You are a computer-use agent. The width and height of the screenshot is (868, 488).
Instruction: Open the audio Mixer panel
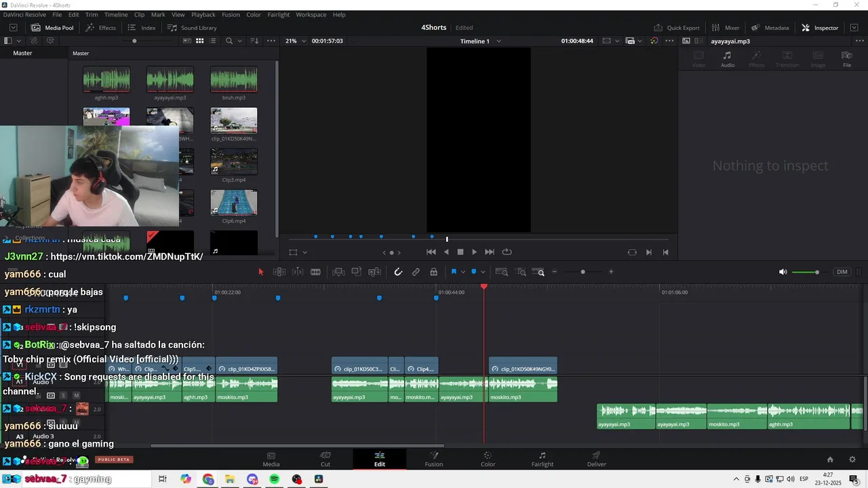[725, 28]
